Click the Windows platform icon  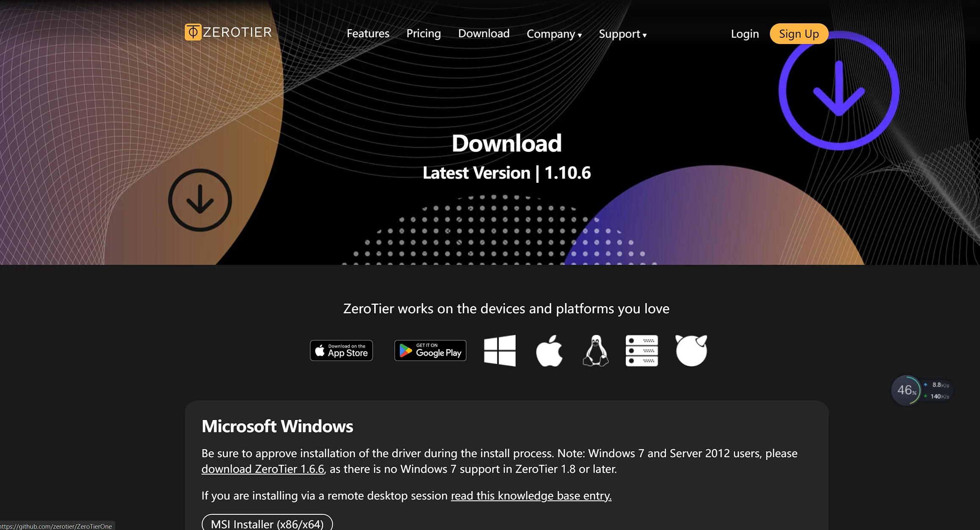point(500,350)
